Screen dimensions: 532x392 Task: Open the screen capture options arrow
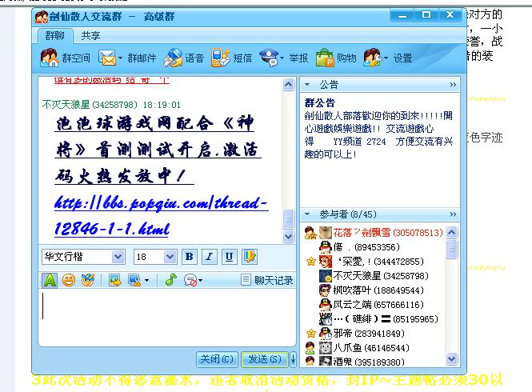(146, 280)
